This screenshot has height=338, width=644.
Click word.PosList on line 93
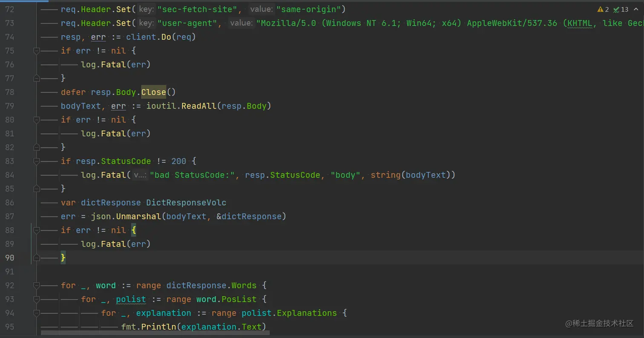[x=226, y=299]
